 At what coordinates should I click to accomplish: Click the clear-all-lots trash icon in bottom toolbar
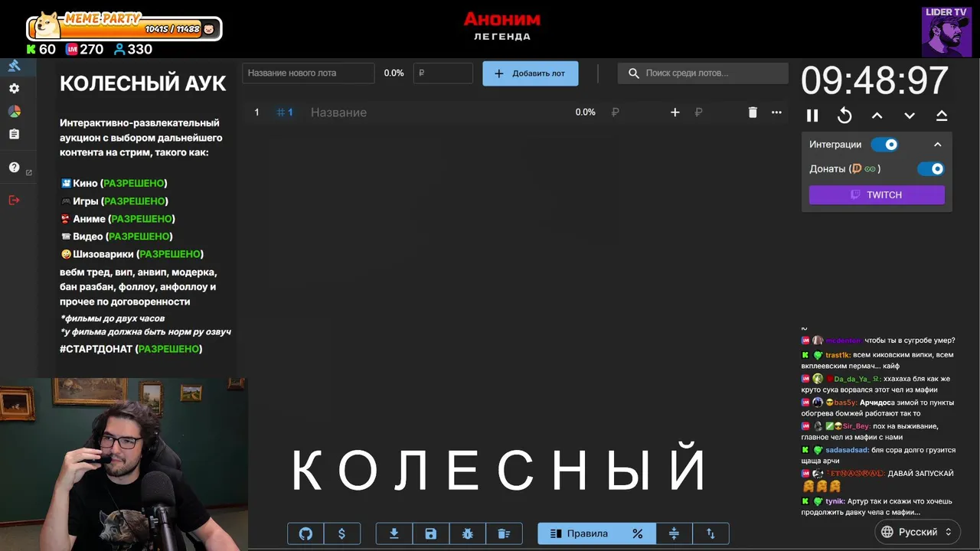504,533
